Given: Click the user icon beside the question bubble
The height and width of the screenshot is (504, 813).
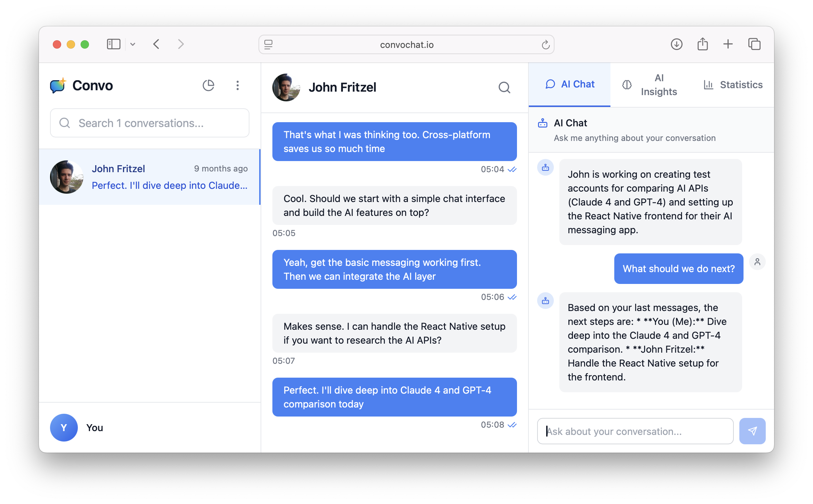Looking at the screenshot, I should tap(758, 262).
